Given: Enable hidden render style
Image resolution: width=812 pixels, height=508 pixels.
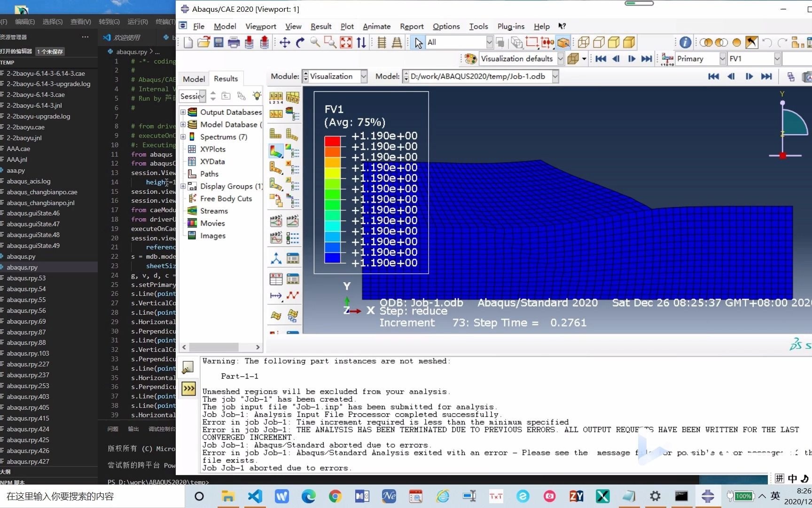Looking at the screenshot, I should [599, 43].
